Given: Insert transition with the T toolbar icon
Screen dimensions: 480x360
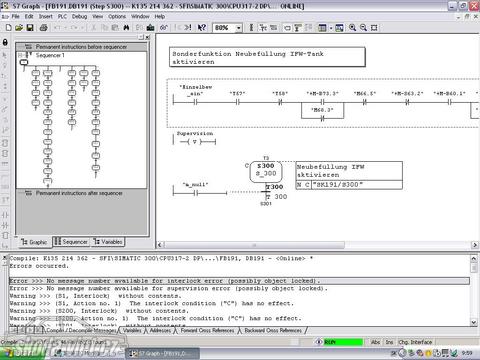Looking at the screenshot, I should click(x=298, y=28).
